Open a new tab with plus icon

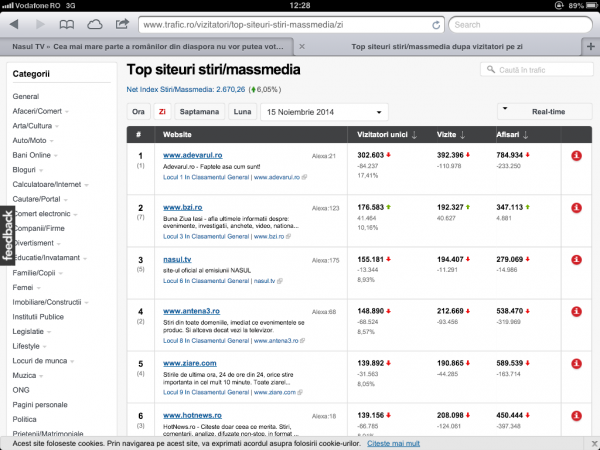pyautogui.click(x=589, y=46)
